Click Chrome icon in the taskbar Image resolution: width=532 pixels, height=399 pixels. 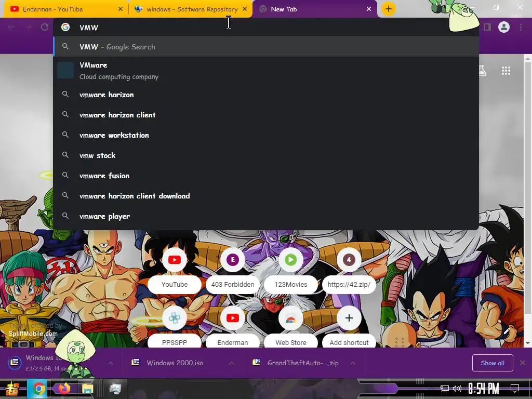38,389
